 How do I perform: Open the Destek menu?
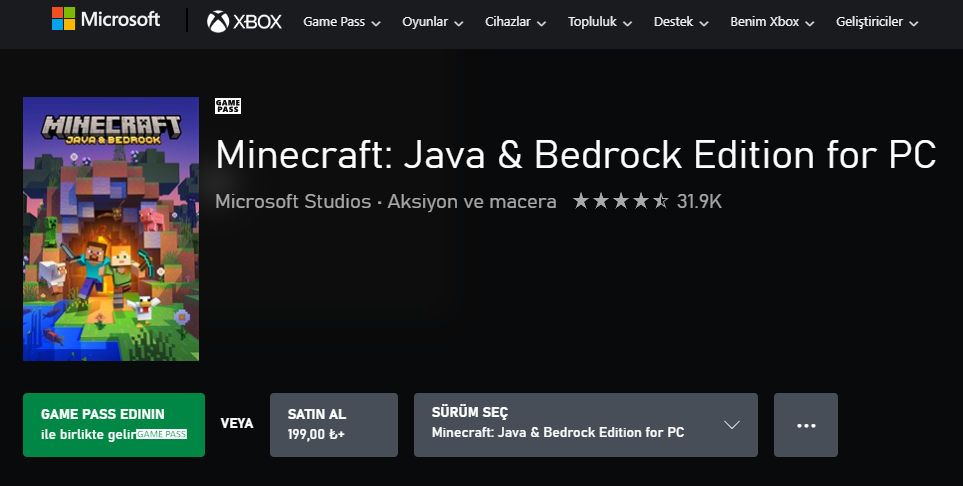point(680,22)
